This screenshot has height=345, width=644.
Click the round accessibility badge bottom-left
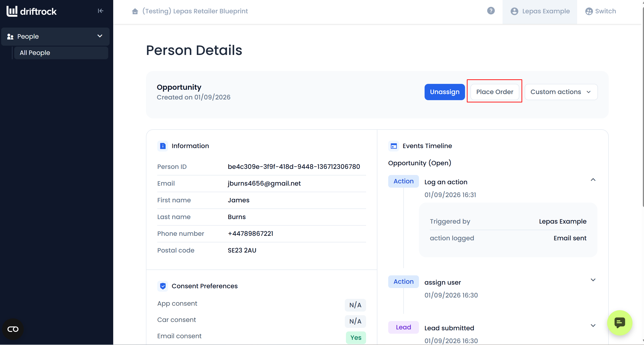point(13,329)
